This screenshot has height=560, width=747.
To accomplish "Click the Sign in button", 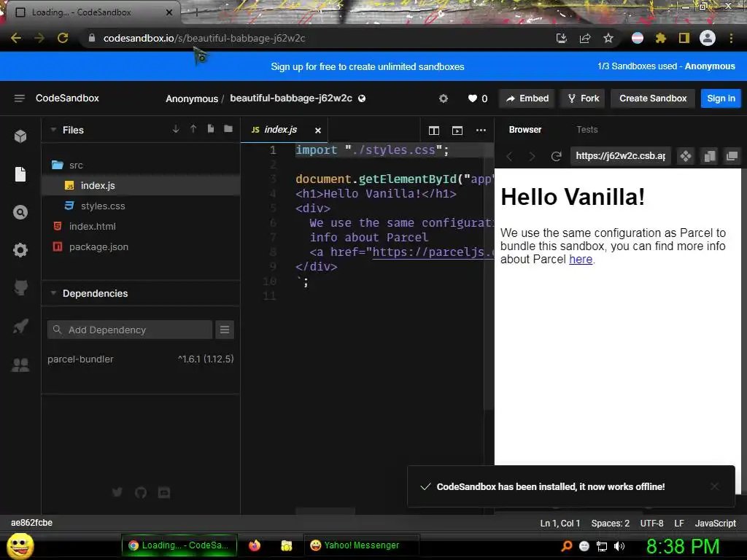I will tap(721, 98).
